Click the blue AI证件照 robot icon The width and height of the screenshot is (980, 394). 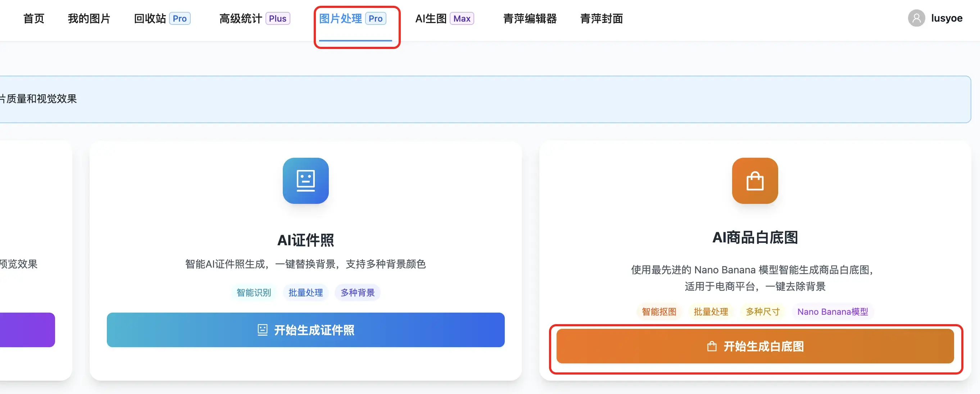305,180
